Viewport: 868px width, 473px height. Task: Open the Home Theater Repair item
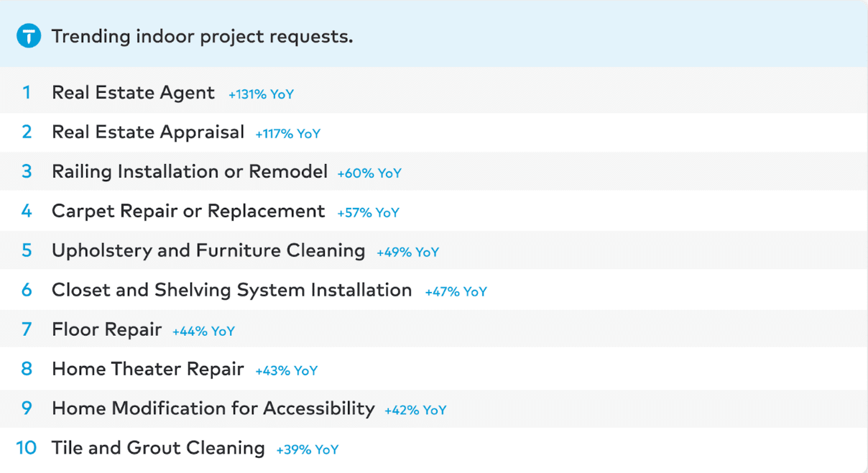tap(148, 369)
